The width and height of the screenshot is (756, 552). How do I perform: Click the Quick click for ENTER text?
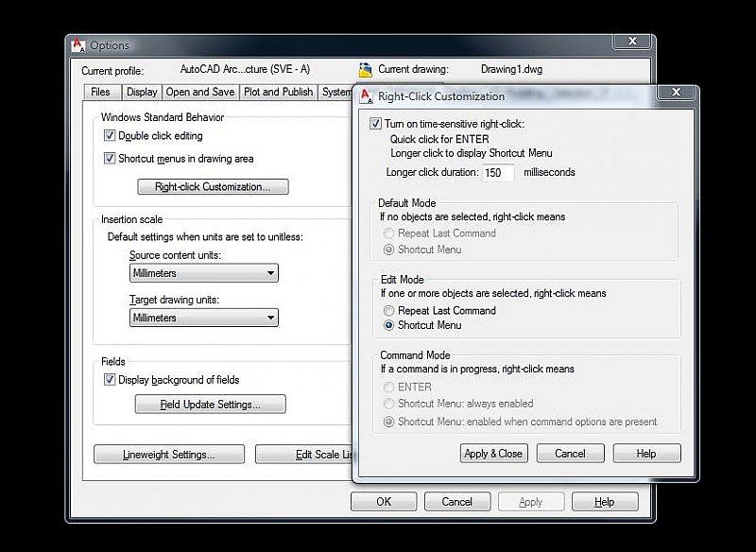439,139
